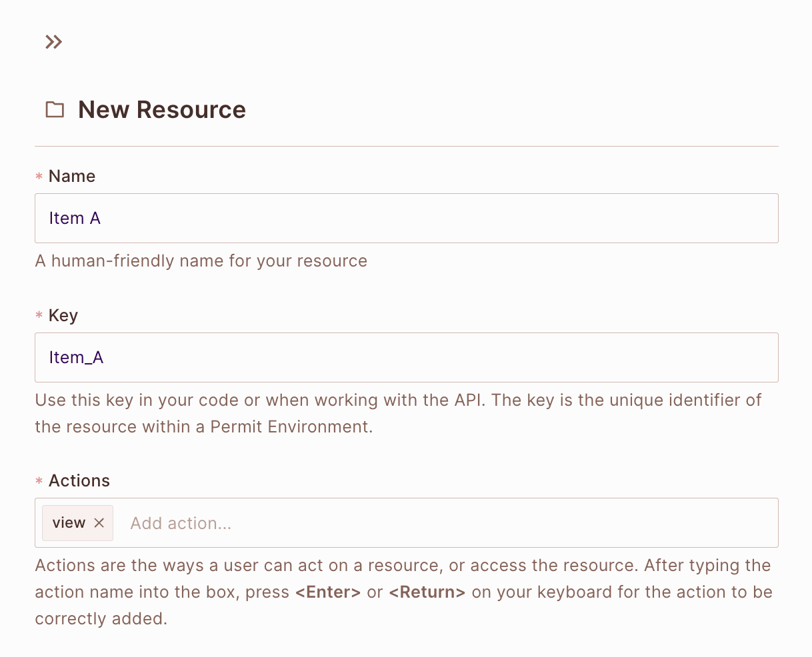This screenshot has width=812, height=657.
Task: Click the required asterisk next to Actions
Action: 39,481
